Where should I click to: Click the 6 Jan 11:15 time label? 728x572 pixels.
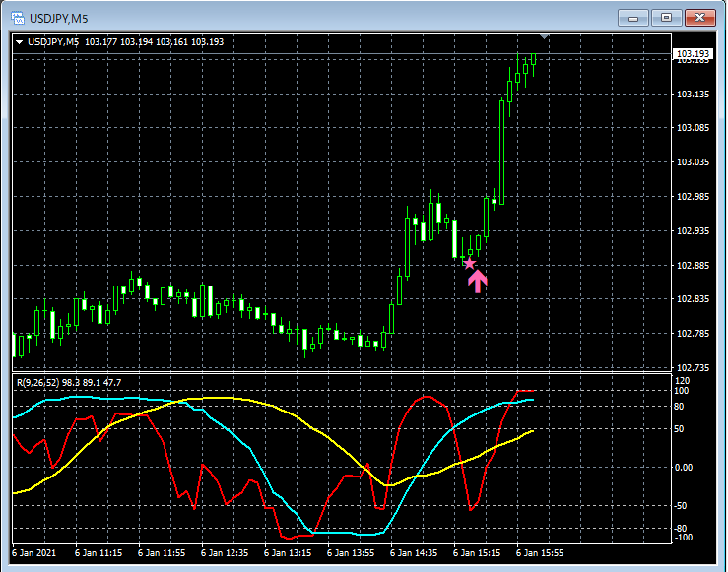tap(99, 553)
